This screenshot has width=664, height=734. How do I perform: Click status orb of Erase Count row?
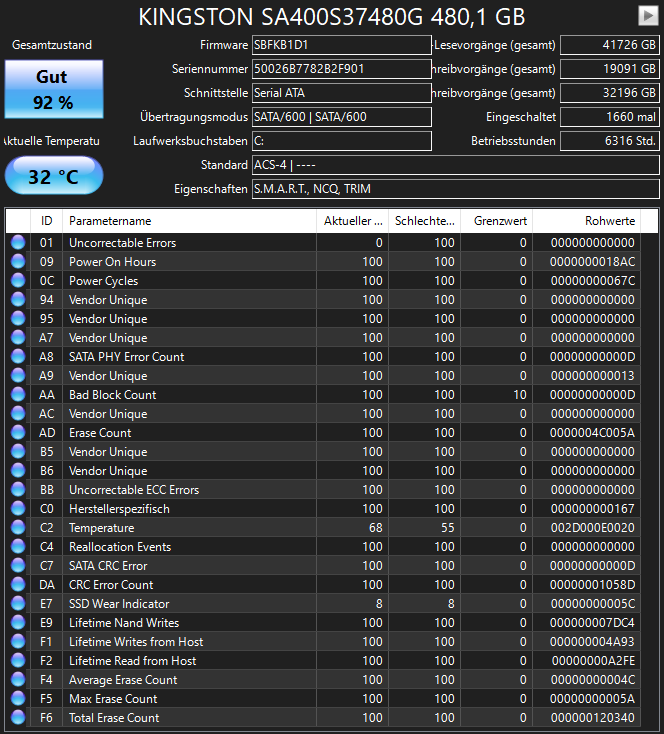click(x=18, y=432)
